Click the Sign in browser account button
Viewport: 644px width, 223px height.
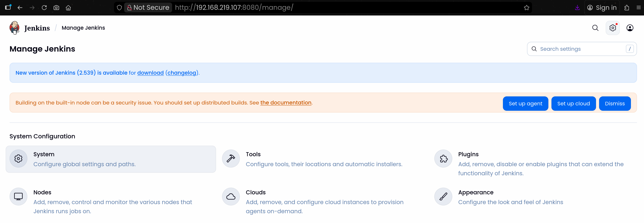(x=602, y=8)
